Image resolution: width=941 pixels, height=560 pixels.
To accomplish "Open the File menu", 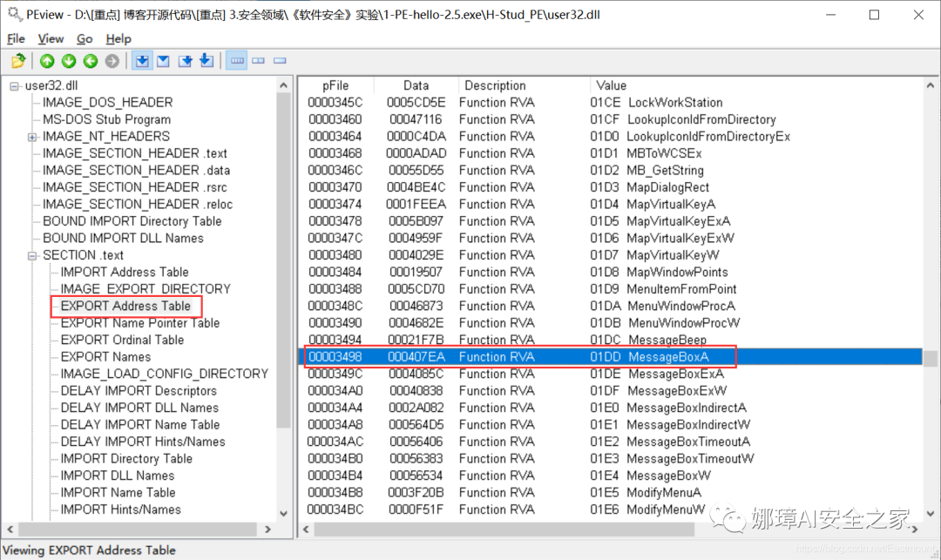I will 16,39.
